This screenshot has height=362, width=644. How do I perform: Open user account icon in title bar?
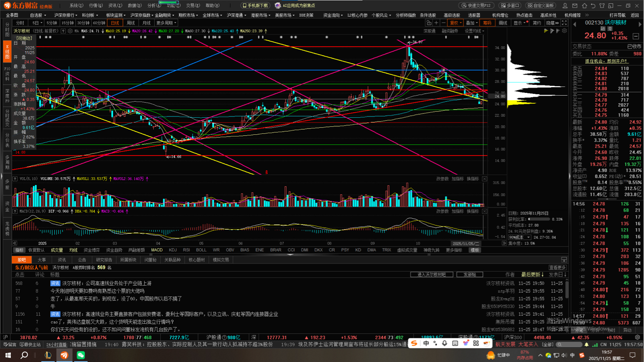[565, 5]
